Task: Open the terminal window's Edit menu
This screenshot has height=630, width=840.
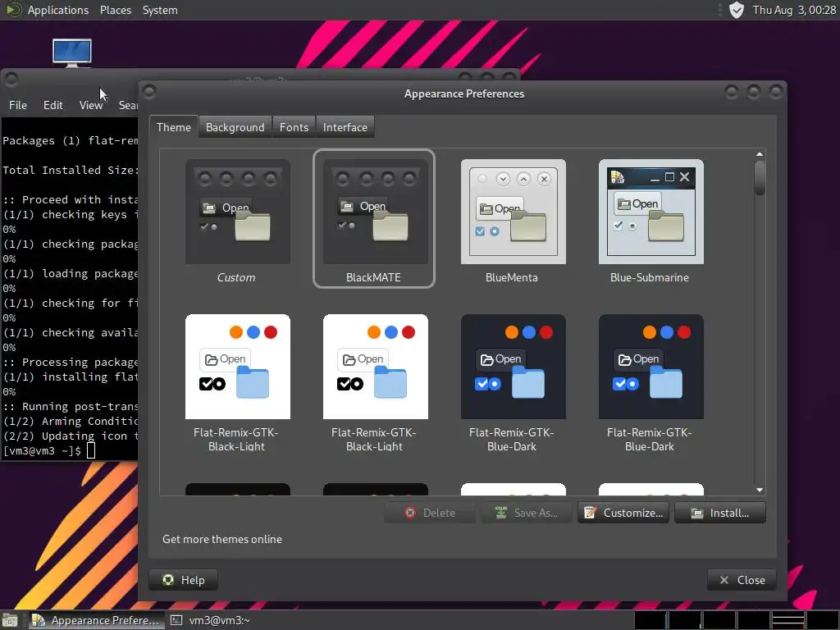Action: (52, 105)
